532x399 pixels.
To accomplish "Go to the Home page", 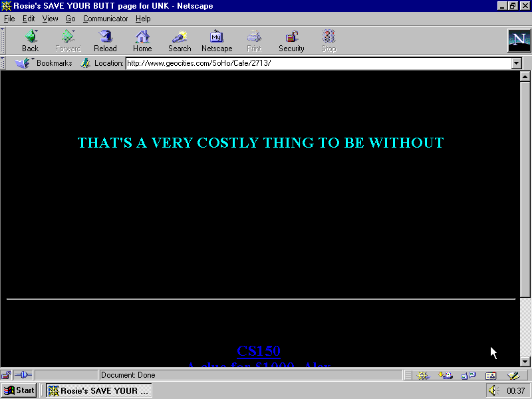I will point(142,41).
